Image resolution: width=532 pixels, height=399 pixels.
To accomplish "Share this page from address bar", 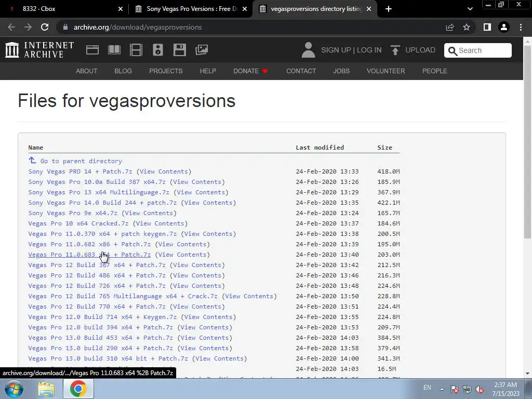I will pyautogui.click(x=450, y=27).
